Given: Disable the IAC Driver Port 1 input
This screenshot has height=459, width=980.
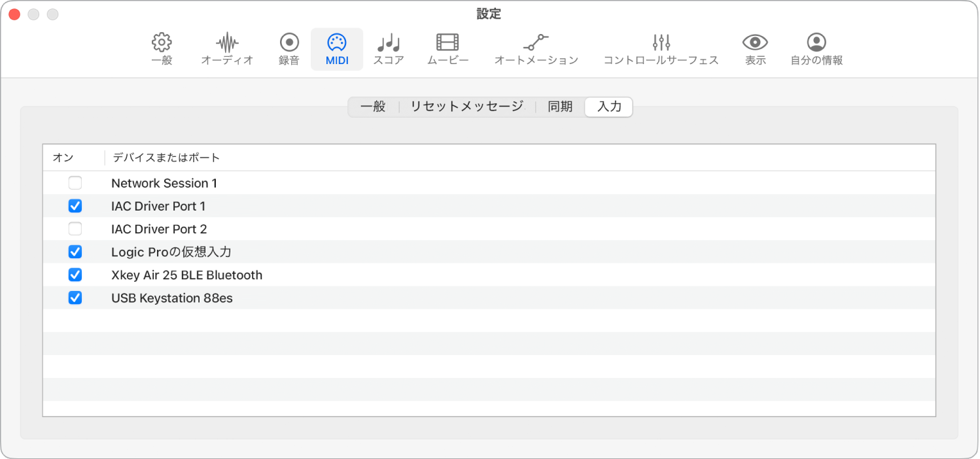Looking at the screenshot, I should click(x=75, y=206).
